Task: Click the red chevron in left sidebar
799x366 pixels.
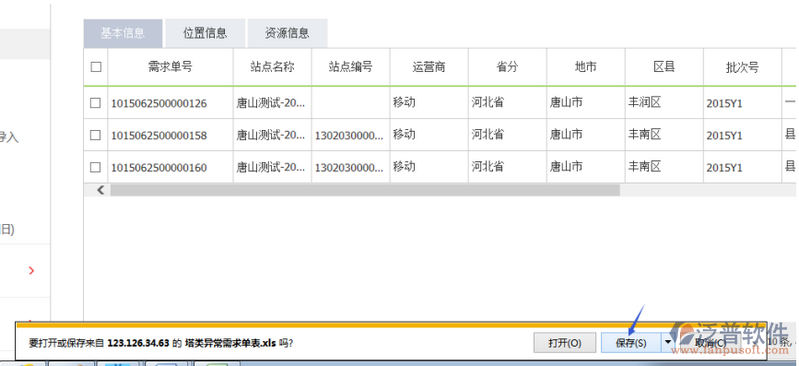Action: tap(32, 271)
